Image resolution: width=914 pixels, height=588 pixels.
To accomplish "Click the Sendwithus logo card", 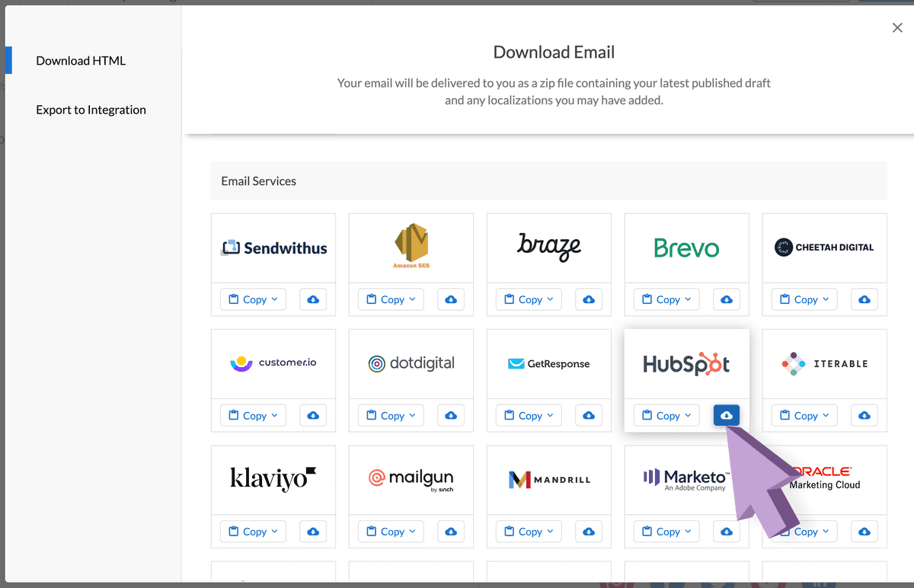I will tap(273, 248).
